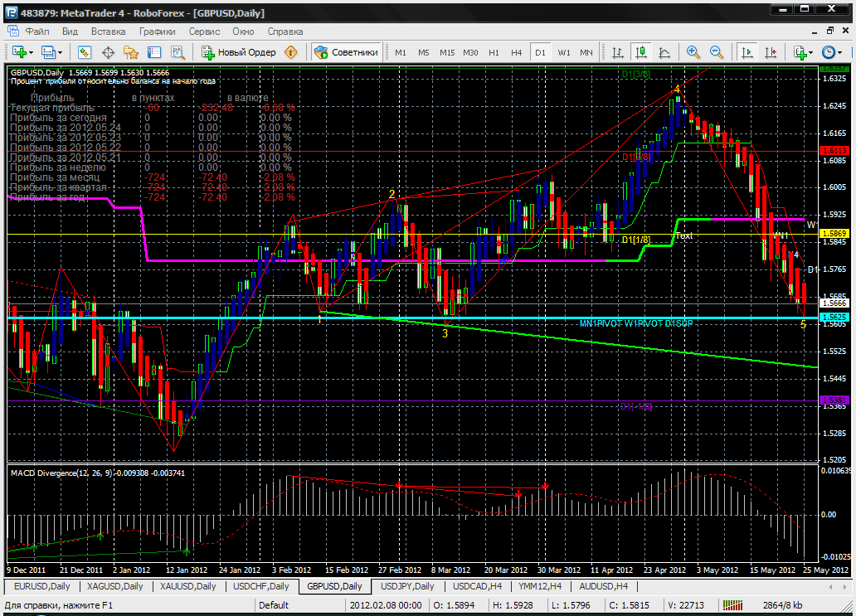Open the Окно menu
The image size is (856, 616).
click(x=244, y=32)
